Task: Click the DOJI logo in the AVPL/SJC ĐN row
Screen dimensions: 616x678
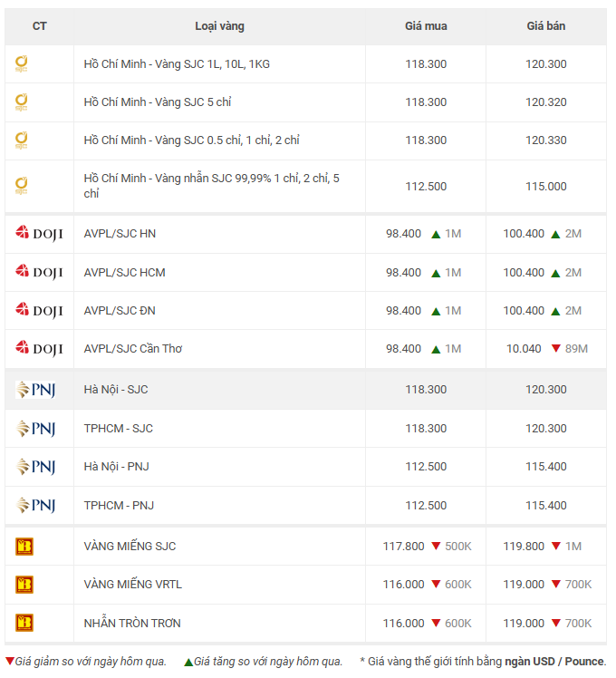Action: [39, 310]
